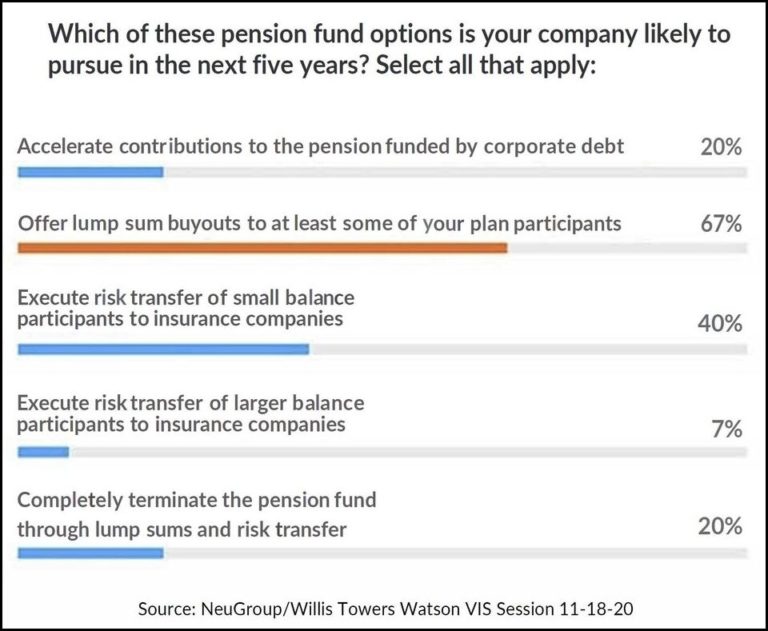Click the short blue bar for larger balance transfer
This screenshot has height=631, width=768.
[43, 453]
